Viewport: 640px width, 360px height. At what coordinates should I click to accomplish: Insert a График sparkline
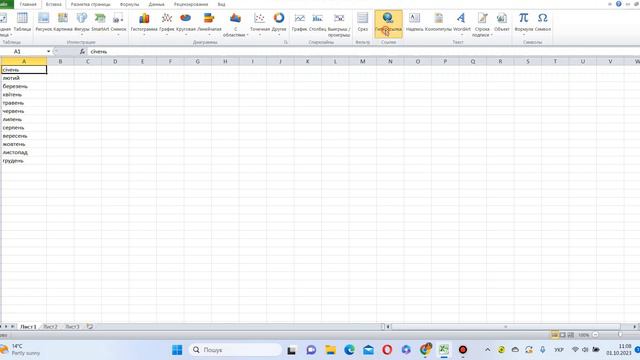point(300,22)
